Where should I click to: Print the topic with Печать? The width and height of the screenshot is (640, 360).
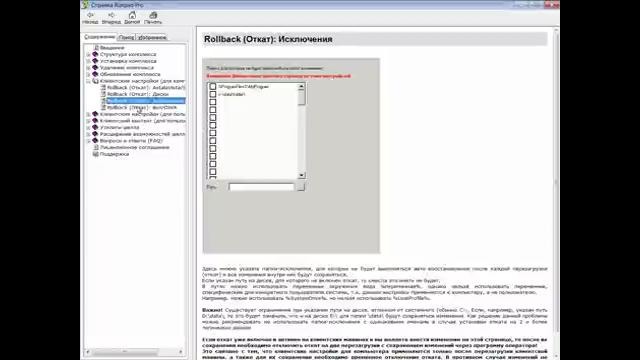point(153,18)
